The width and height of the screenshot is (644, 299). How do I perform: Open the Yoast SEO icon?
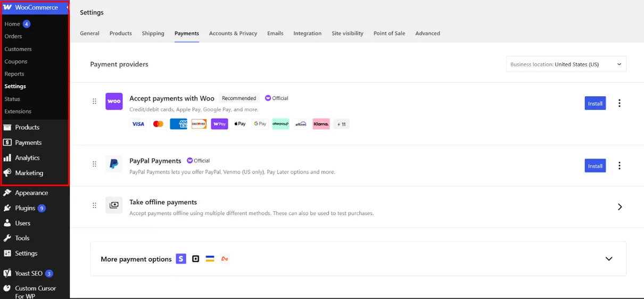click(x=7, y=273)
